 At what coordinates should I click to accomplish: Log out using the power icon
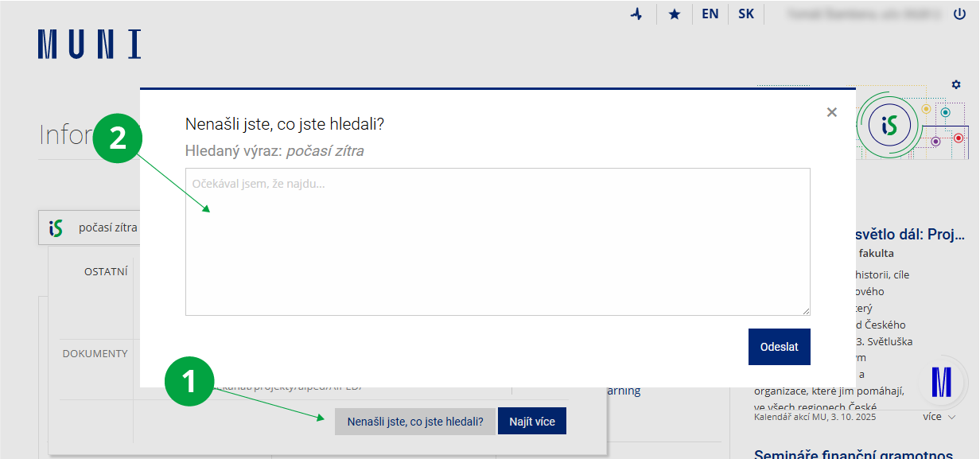tap(959, 14)
